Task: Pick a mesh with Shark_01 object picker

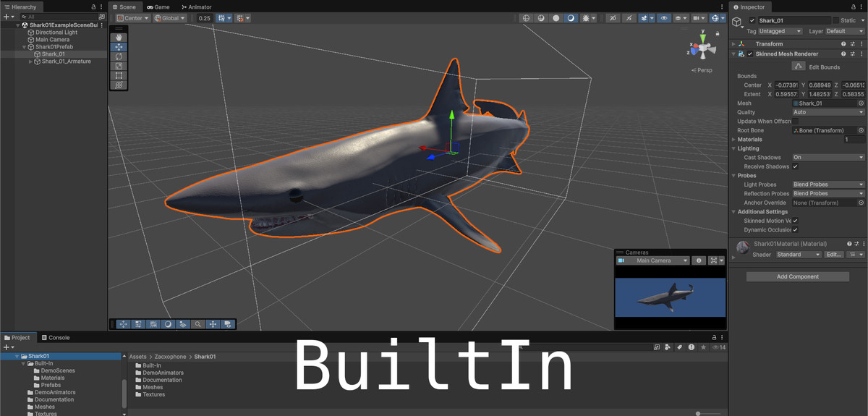Action: pyautogui.click(x=861, y=103)
